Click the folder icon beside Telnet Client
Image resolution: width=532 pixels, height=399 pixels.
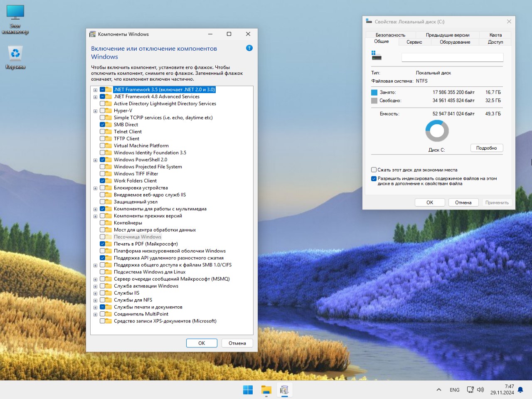(x=109, y=132)
